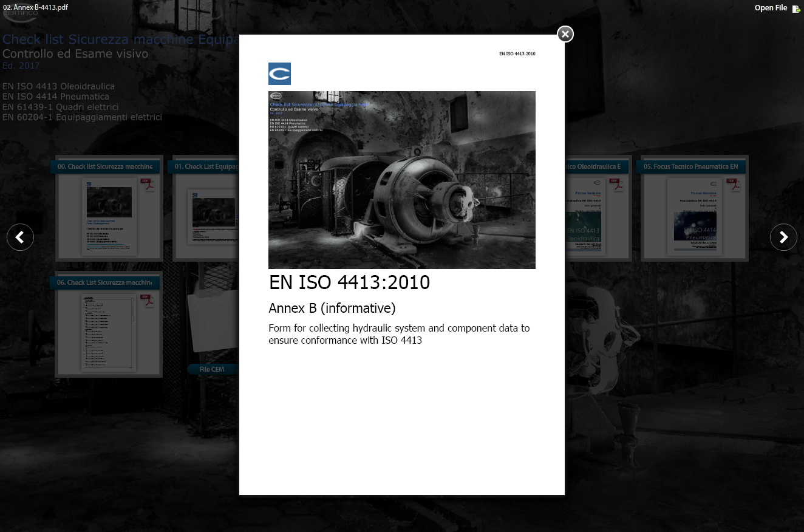Select the 00. Check list Sicurezza macchine title
The height and width of the screenshot is (532, 804).
[x=105, y=166]
